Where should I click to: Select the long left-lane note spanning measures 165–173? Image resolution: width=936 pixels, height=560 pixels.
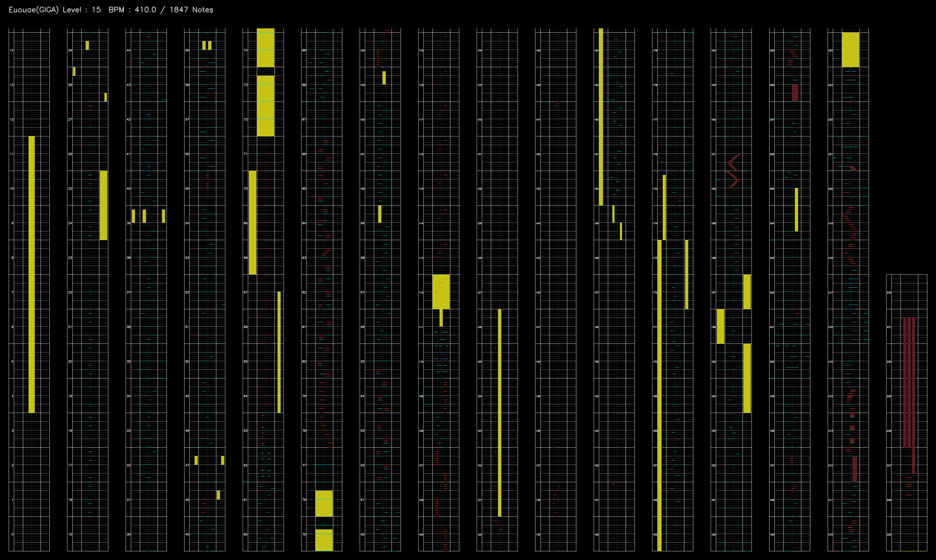pyautogui.click(x=659, y=396)
